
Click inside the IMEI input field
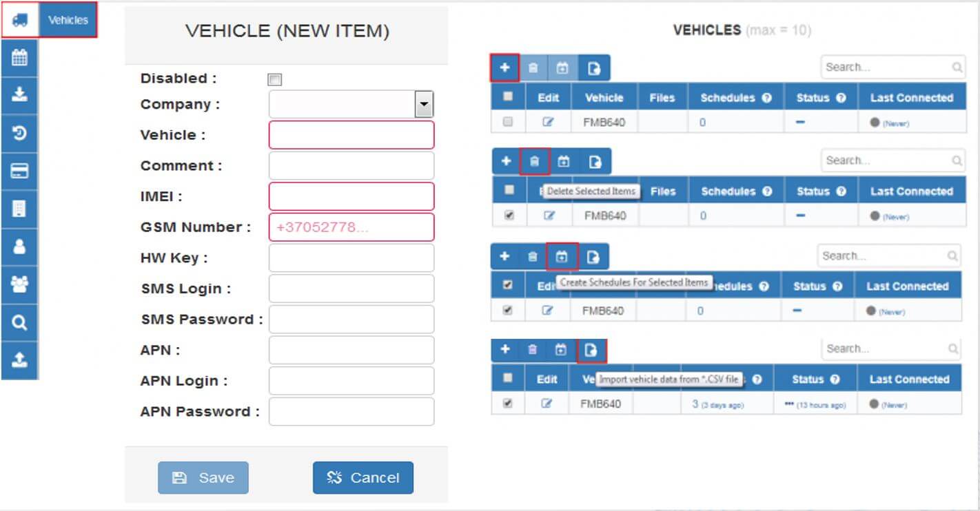[351, 196]
